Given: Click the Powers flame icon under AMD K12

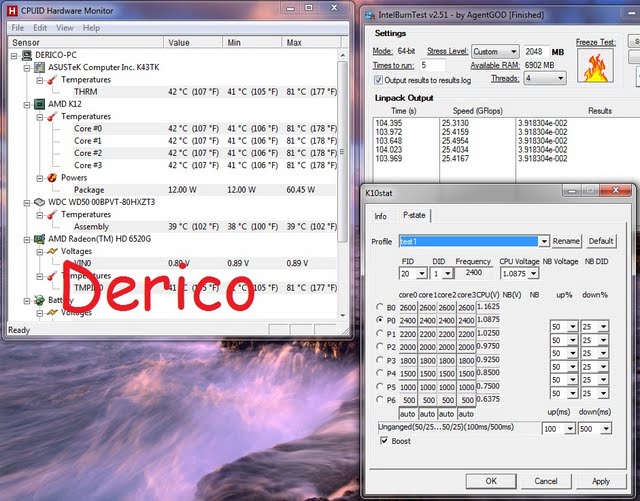Looking at the screenshot, I should (x=52, y=177).
